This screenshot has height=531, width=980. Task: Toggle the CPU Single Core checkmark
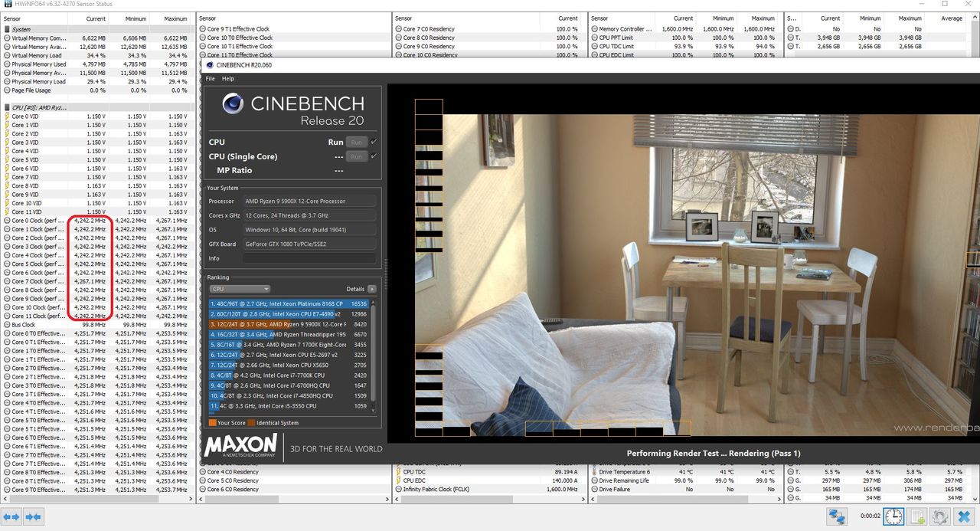[374, 156]
